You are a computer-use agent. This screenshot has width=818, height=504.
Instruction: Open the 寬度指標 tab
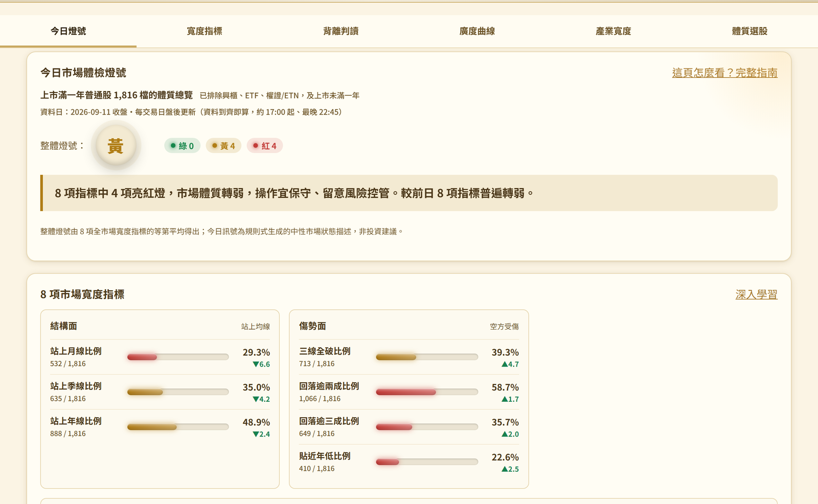point(204,31)
